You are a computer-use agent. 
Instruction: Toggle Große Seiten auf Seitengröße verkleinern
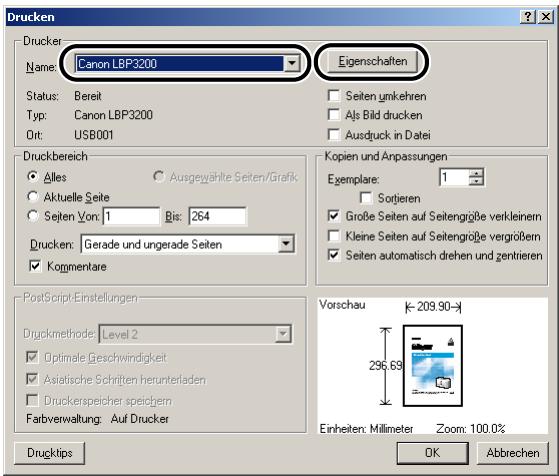[334, 216]
